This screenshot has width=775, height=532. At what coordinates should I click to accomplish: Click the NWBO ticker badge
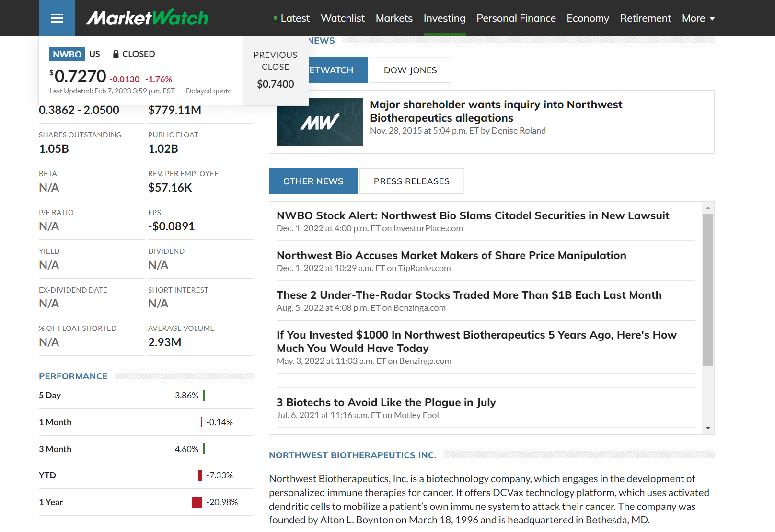click(67, 54)
